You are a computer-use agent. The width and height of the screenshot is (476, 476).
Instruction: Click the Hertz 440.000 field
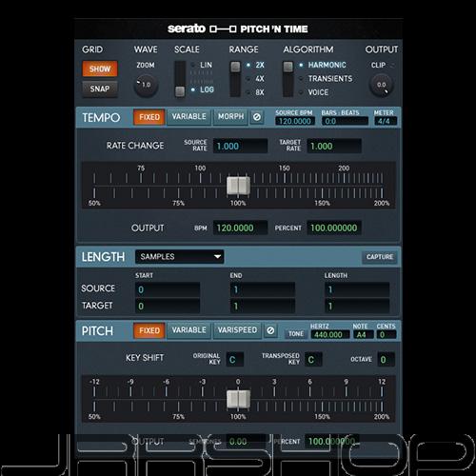(x=330, y=335)
